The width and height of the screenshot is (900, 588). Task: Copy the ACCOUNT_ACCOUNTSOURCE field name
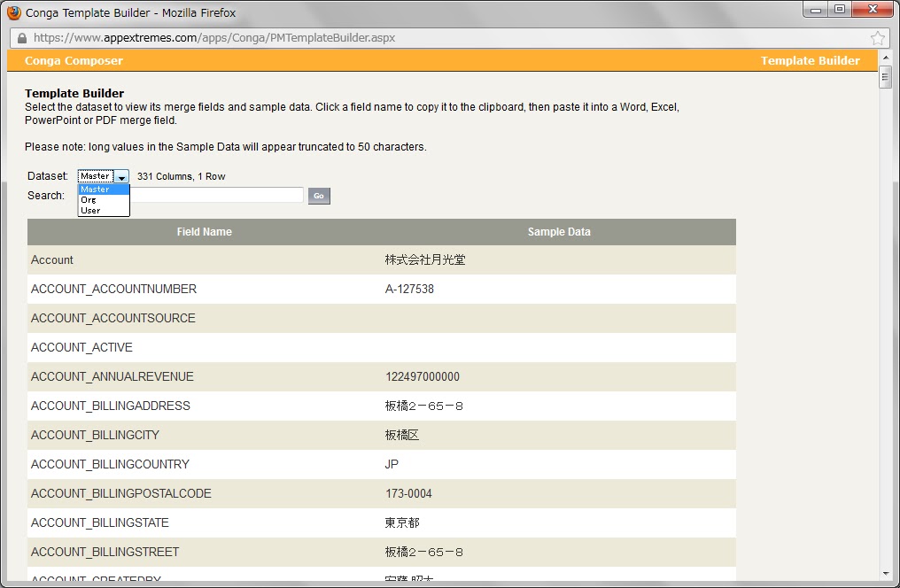pos(113,319)
